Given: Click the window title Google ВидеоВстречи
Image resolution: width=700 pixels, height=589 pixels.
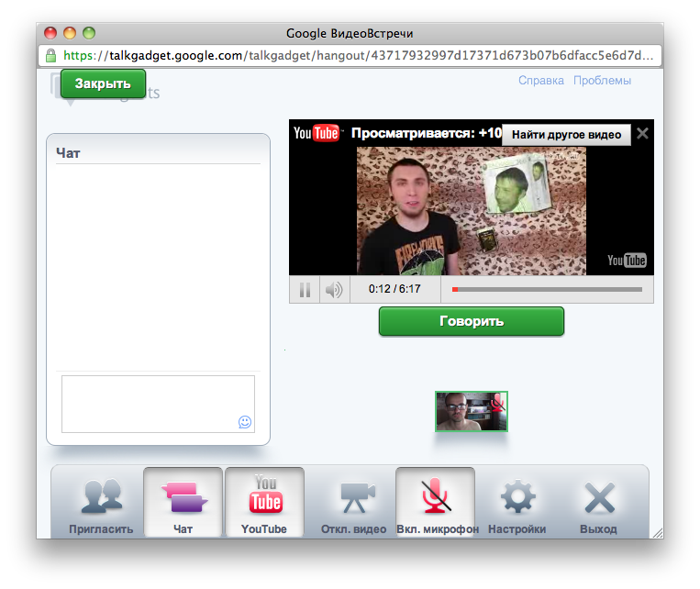Looking at the screenshot, I should pyautogui.click(x=350, y=34).
